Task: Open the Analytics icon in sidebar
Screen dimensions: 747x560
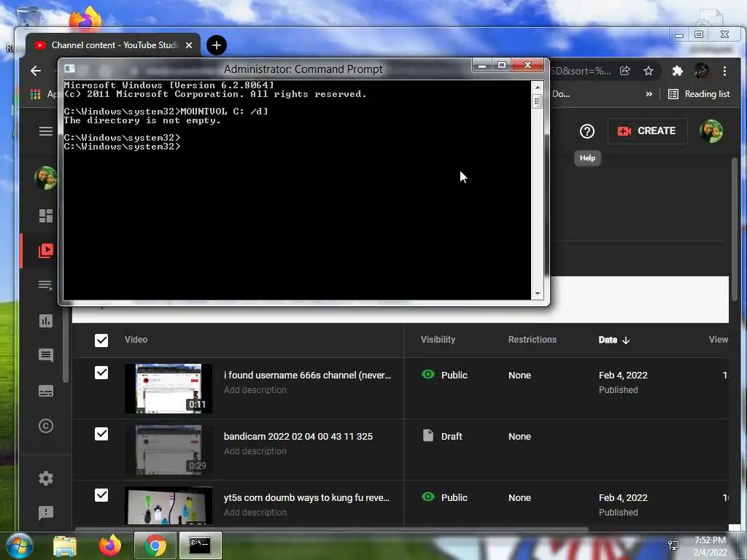Action: [x=46, y=321]
